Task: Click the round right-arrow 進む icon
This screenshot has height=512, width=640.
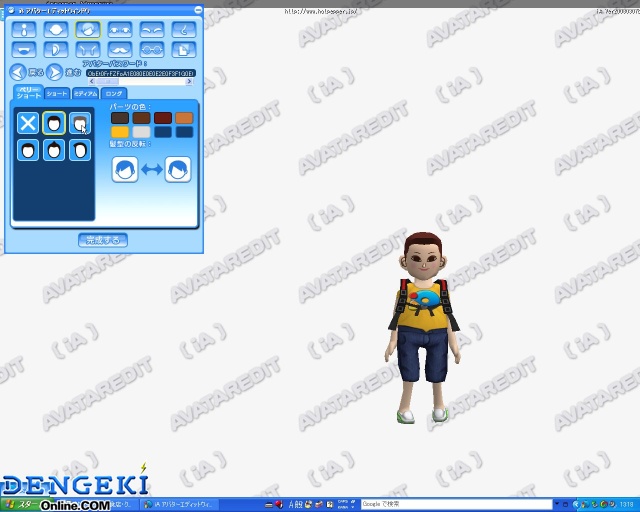Action: (54, 72)
